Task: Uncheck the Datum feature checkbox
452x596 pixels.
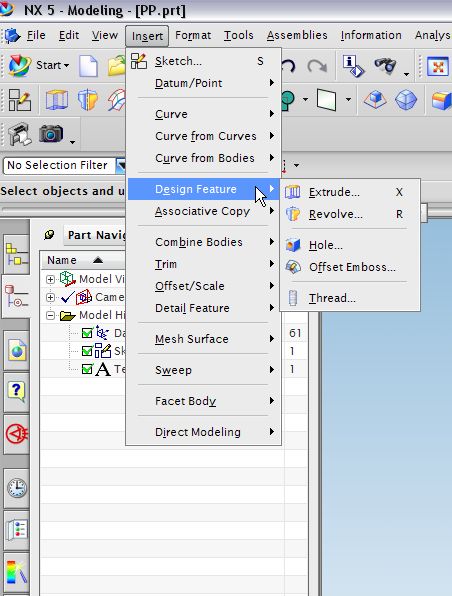Action: coord(87,333)
